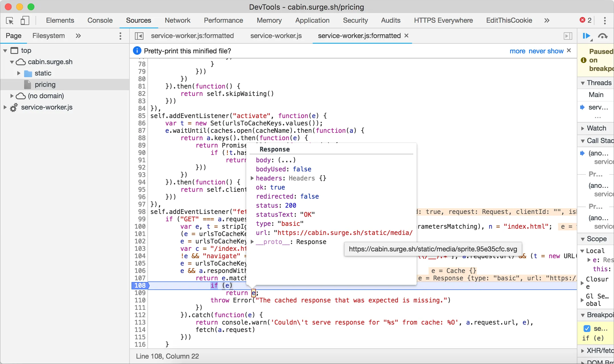Click the 'more' link in infobar
The image size is (614, 364).
click(517, 51)
